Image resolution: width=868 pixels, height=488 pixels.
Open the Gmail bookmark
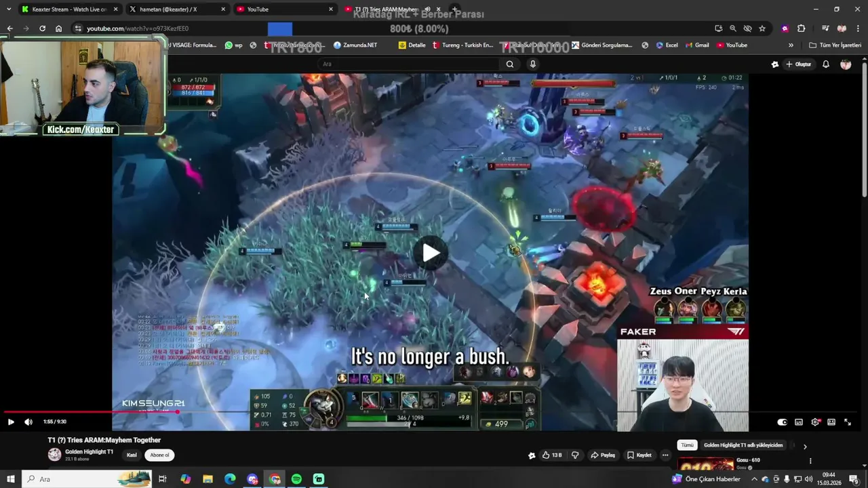pos(696,45)
